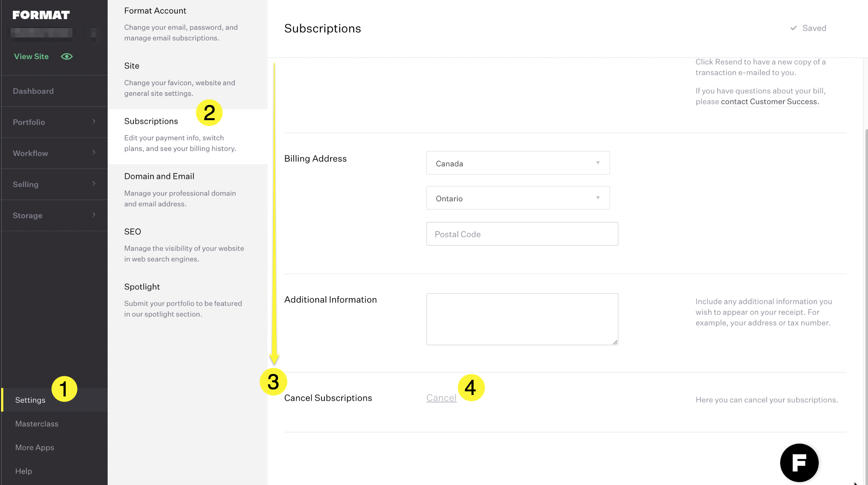Viewport: 868px width, 485px height.
Task: Open the Canada country dropdown
Action: point(518,163)
